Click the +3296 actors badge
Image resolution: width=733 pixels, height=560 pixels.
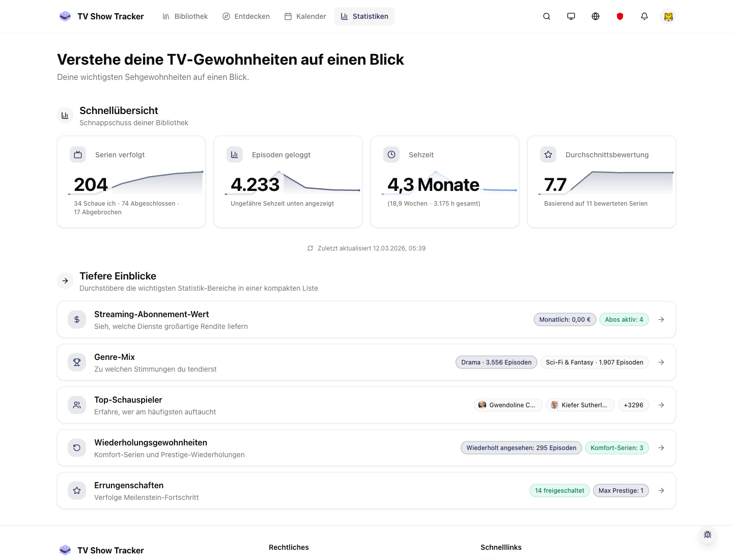click(633, 405)
